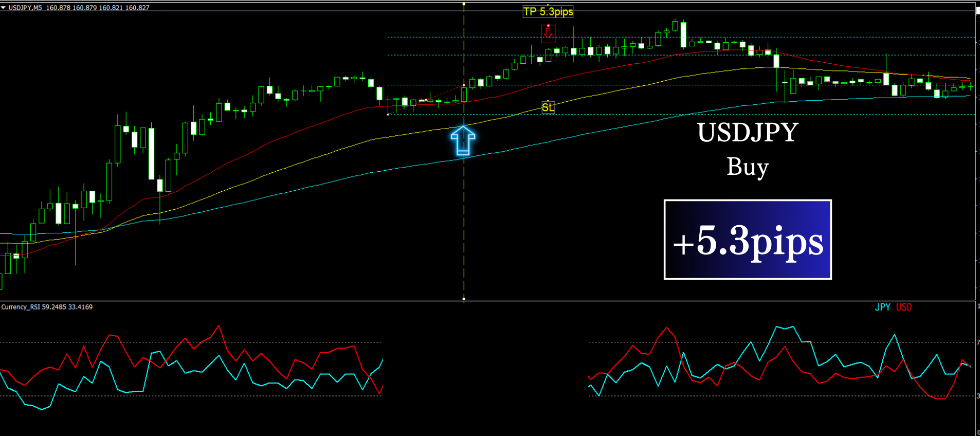The image size is (980, 436).
Task: Select the trendline anchor at the SL level start
Action: coord(388,115)
